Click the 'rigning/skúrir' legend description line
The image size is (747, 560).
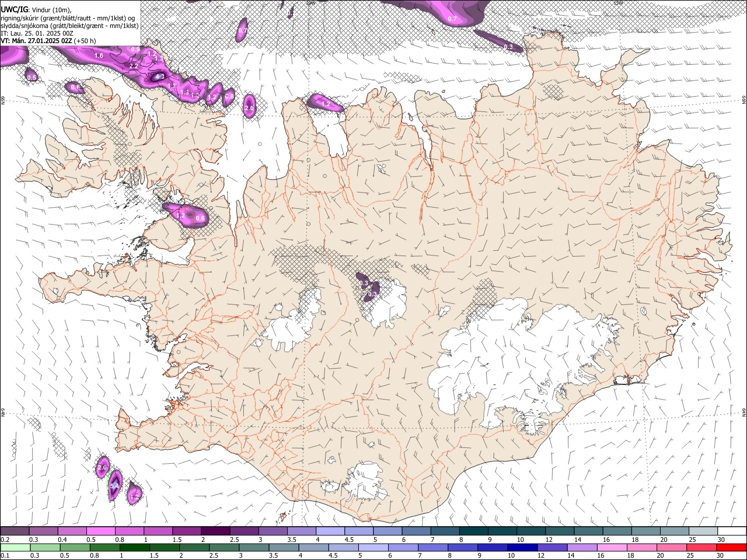pyautogui.click(x=68, y=18)
